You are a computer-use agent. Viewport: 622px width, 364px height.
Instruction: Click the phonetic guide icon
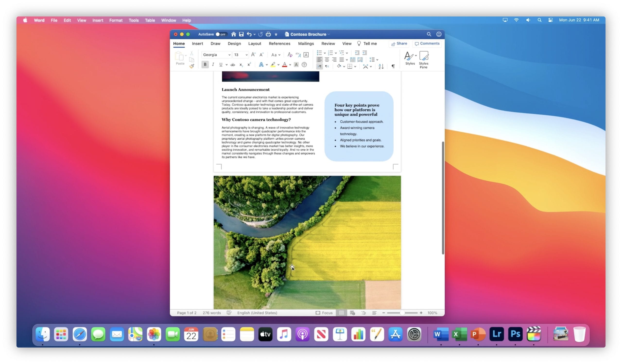tap(298, 55)
